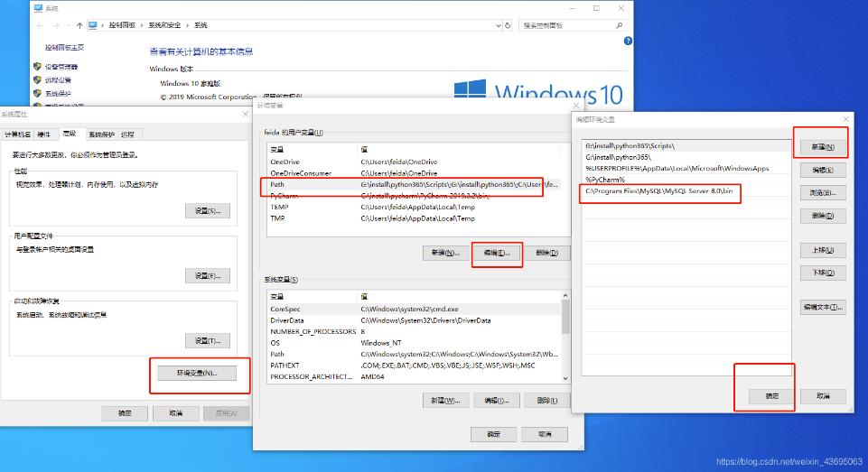Select the PATHEXT system variable row
Screen dimensions: 868x472
click(414, 366)
